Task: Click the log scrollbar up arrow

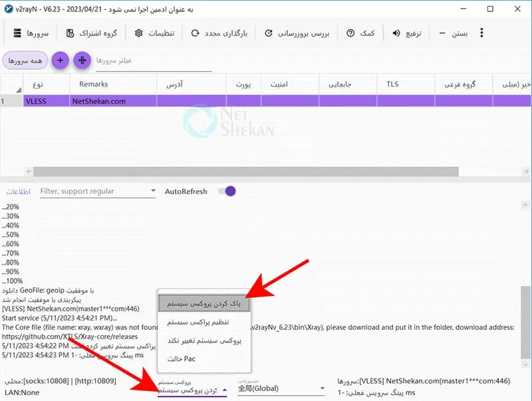Action: [525, 205]
